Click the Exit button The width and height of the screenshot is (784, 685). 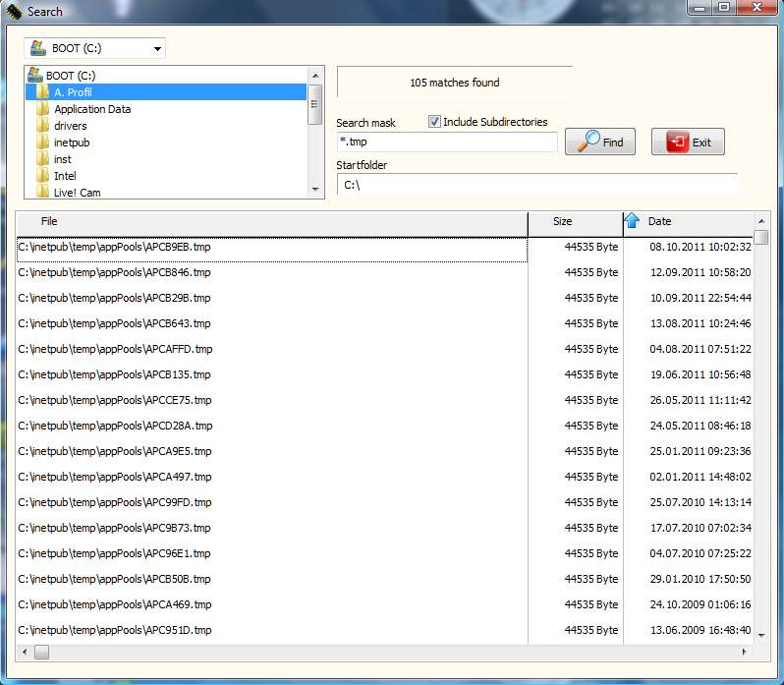(x=688, y=142)
